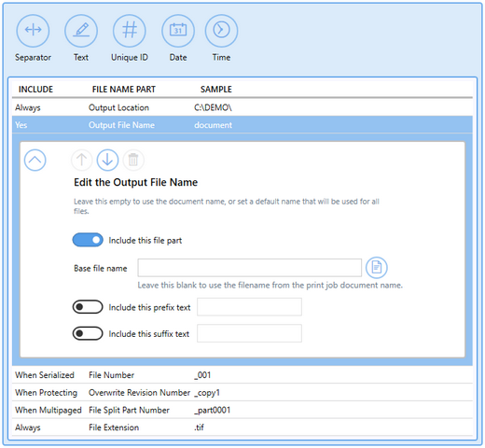
Task: Add a Date file name part
Action: [178, 31]
